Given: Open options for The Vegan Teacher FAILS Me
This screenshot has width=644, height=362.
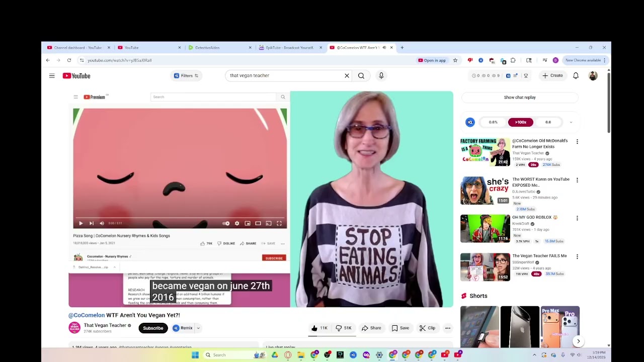Looking at the screenshot, I should point(577,256).
